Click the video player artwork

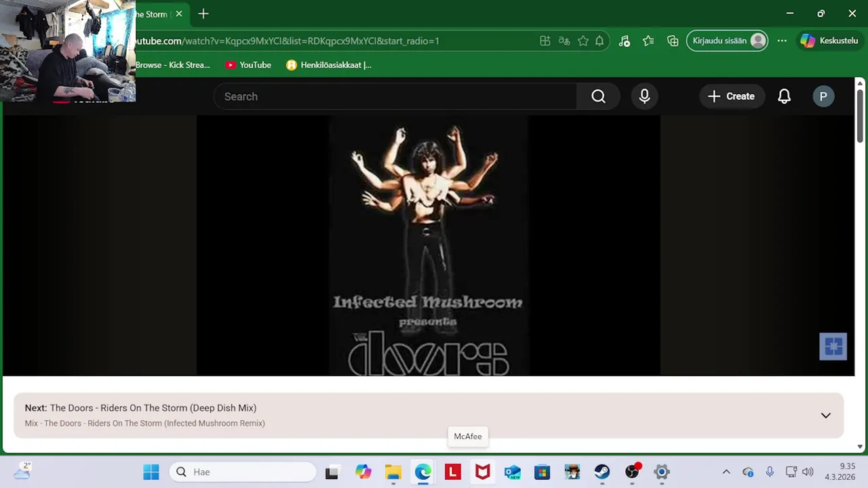click(428, 245)
